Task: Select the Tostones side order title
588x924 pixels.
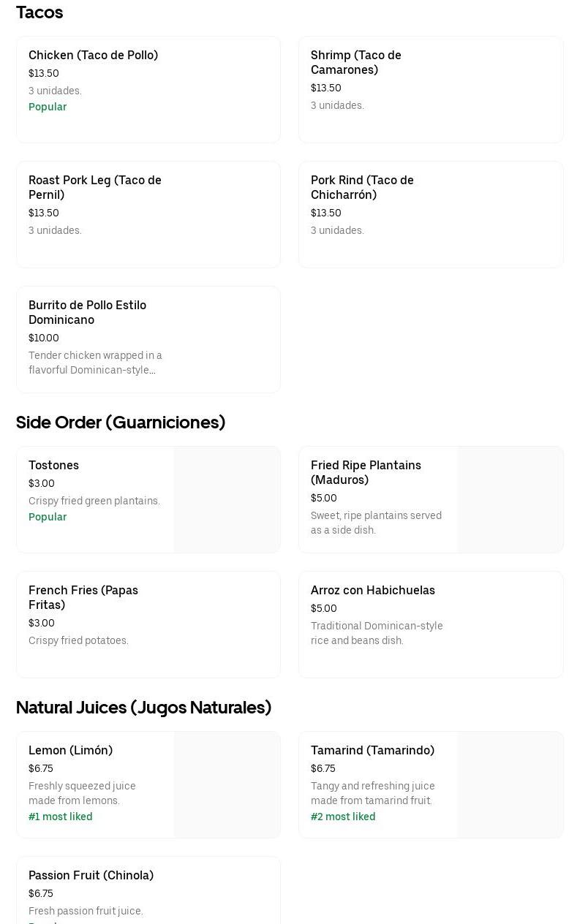Action: 53,466
